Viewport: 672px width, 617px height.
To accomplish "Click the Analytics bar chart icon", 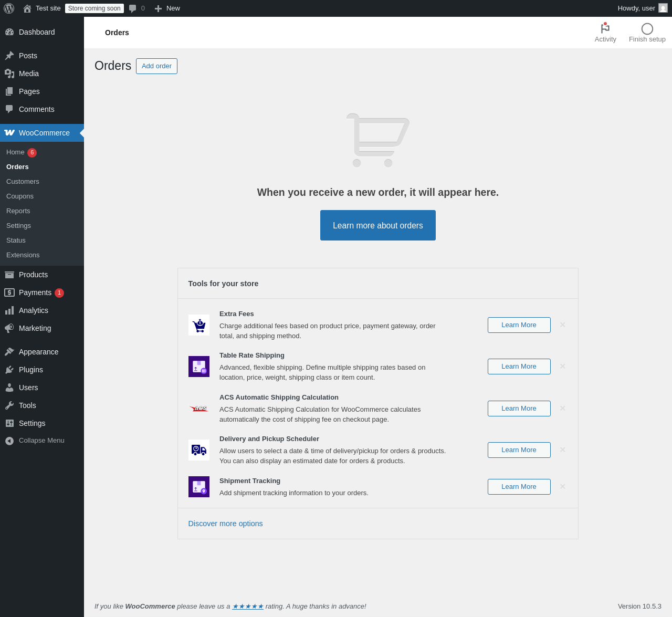I will click(9, 310).
